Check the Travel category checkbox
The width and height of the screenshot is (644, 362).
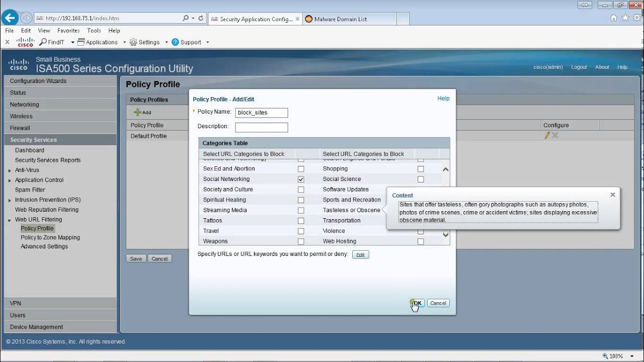(x=301, y=231)
